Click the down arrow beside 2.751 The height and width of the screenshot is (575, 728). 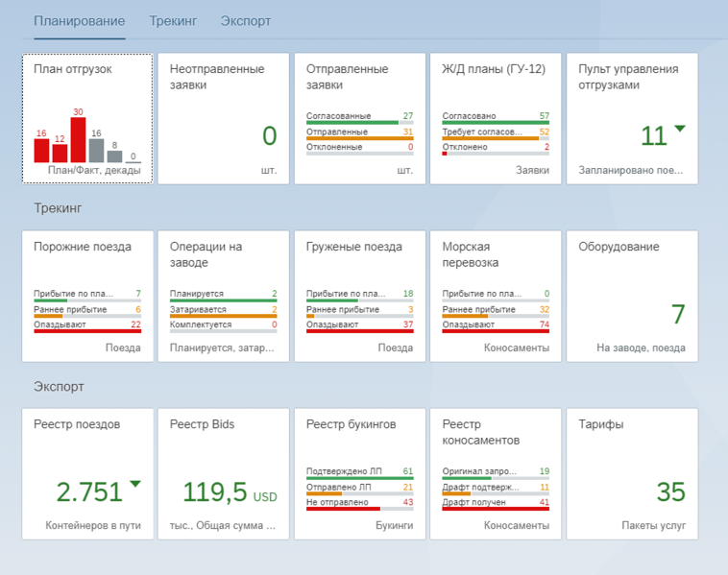point(134,484)
